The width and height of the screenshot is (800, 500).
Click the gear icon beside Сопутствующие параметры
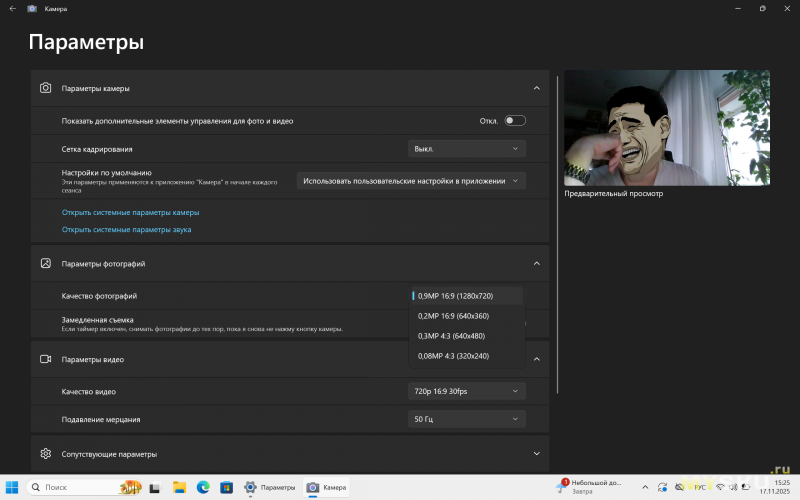click(x=45, y=453)
